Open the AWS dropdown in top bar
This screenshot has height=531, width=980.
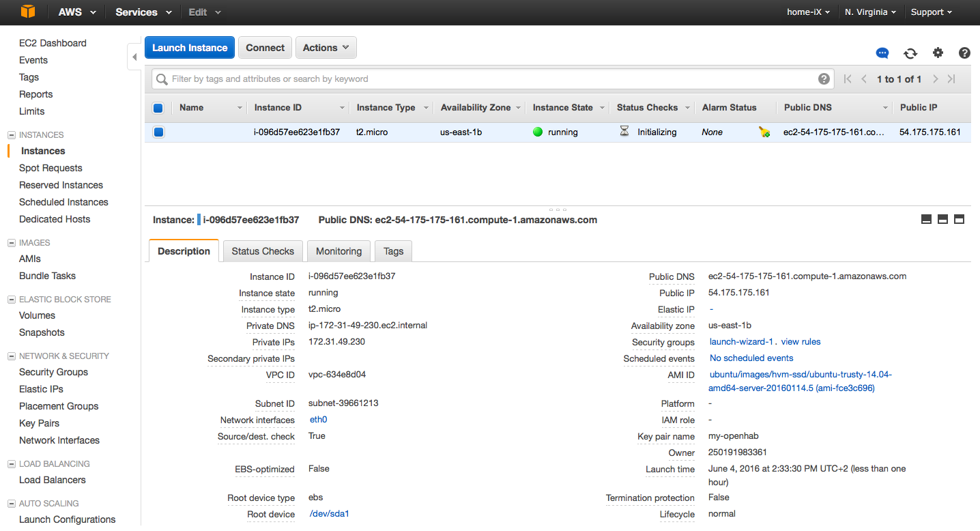pos(77,12)
